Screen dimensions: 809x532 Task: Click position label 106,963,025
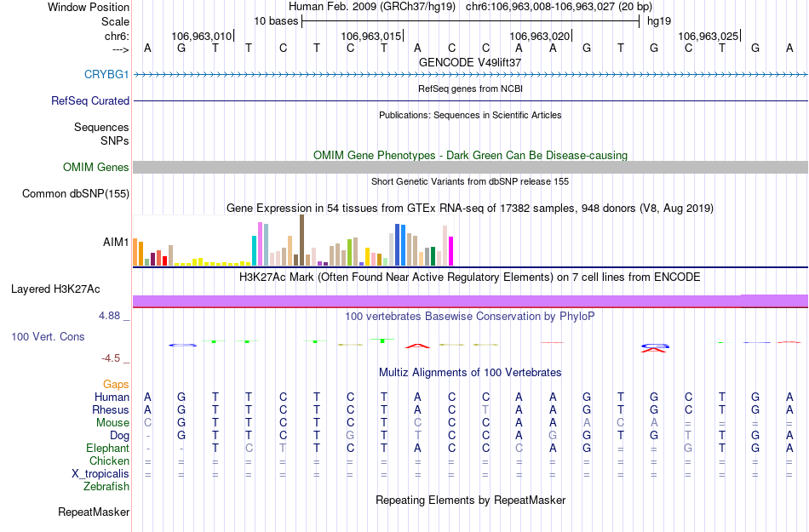tap(709, 36)
